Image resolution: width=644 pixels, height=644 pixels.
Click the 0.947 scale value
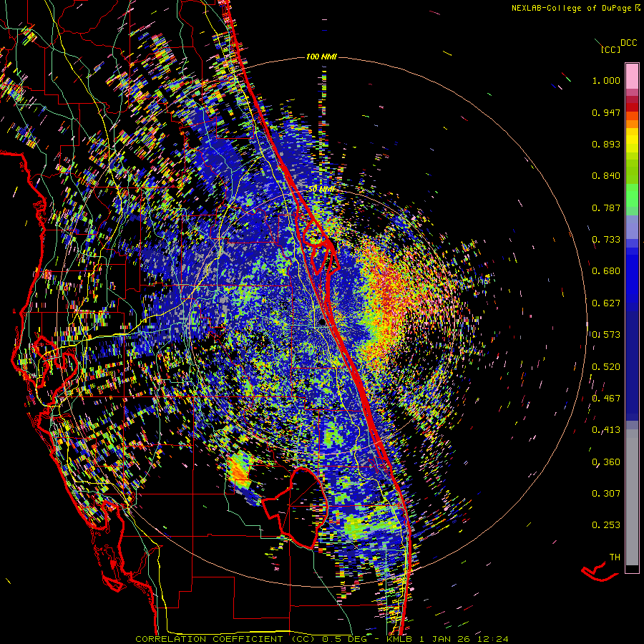606,112
